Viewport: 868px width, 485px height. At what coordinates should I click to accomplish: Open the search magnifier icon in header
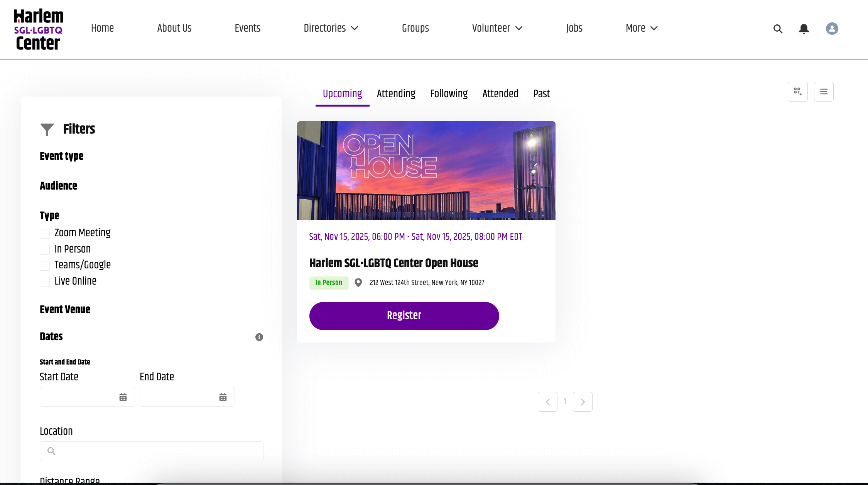(x=778, y=29)
